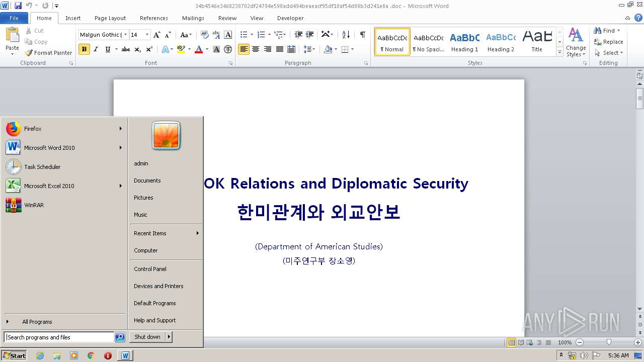Viewport: 644px width, 362px height.
Task: Toggle Bold formatting in Font group
Action: tap(84, 49)
